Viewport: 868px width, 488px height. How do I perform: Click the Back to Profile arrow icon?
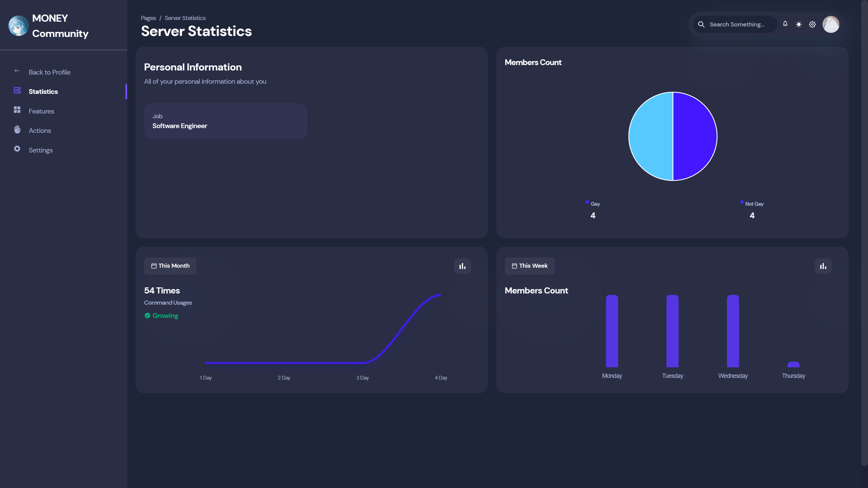click(17, 71)
